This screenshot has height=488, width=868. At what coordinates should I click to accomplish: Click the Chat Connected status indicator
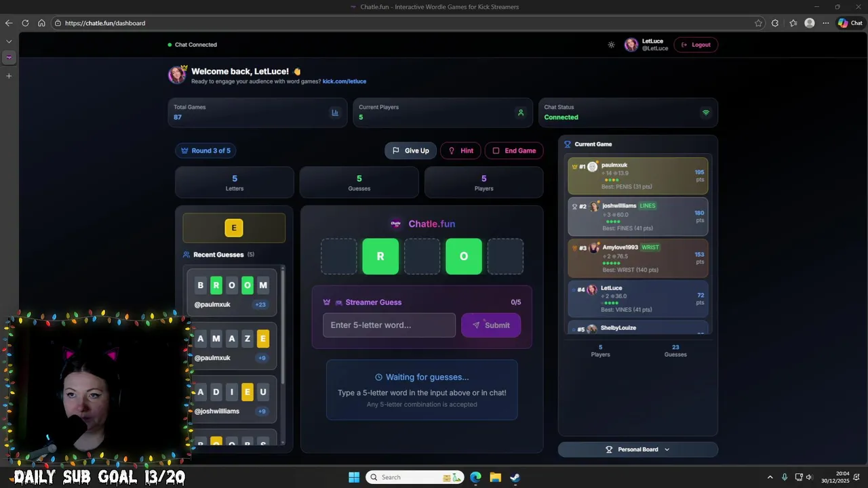(x=193, y=45)
